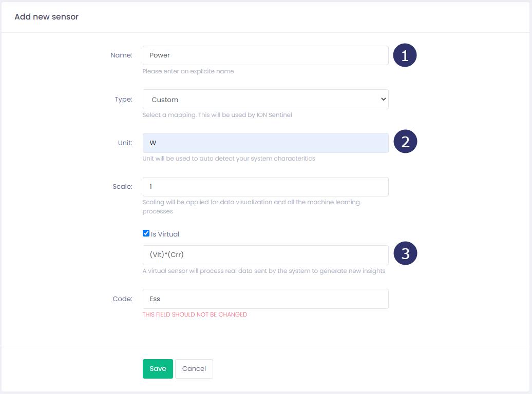Select the Scale input field
Viewport: 532px width, 394px height.
265,187
